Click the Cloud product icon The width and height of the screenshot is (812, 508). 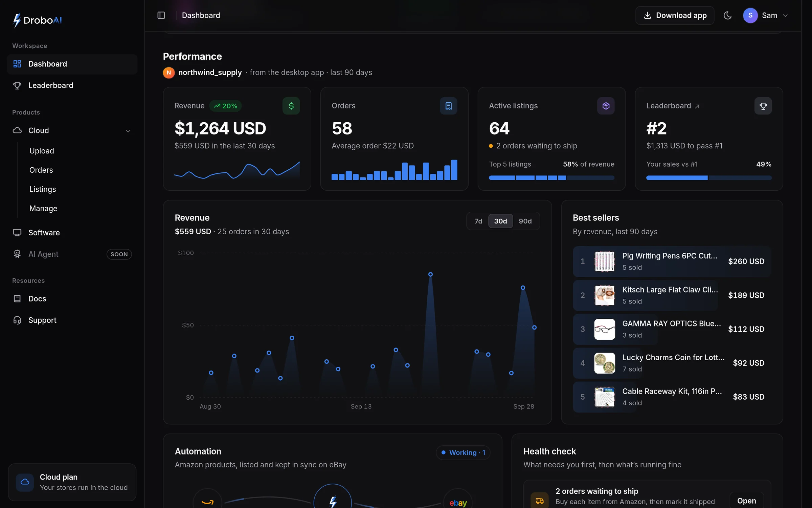(17, 130)
